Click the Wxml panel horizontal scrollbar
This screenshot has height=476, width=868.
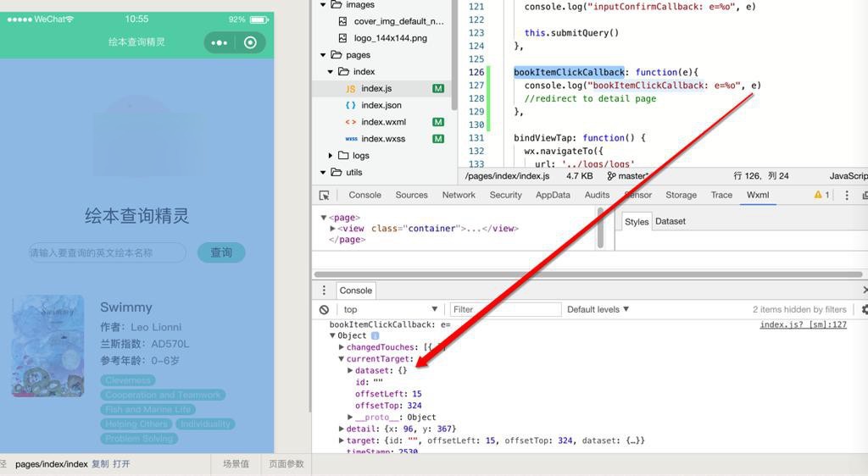click(588, 274)
